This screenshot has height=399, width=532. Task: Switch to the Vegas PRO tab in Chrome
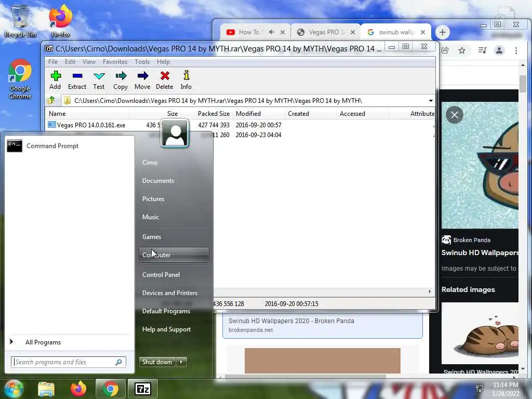click(x=322, y=32)
